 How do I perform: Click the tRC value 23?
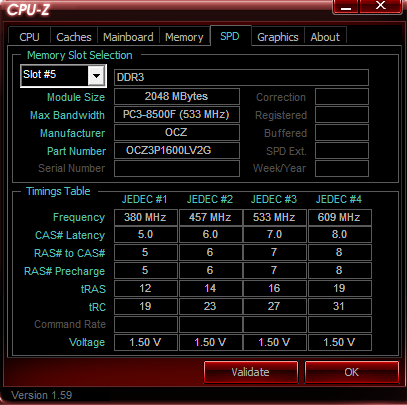click(211, 306)
